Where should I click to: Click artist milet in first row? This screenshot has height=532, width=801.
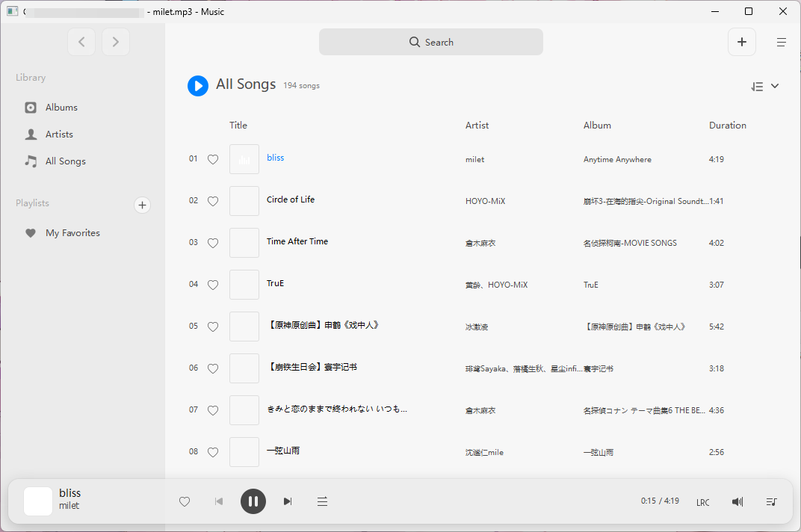coord(474,159)
